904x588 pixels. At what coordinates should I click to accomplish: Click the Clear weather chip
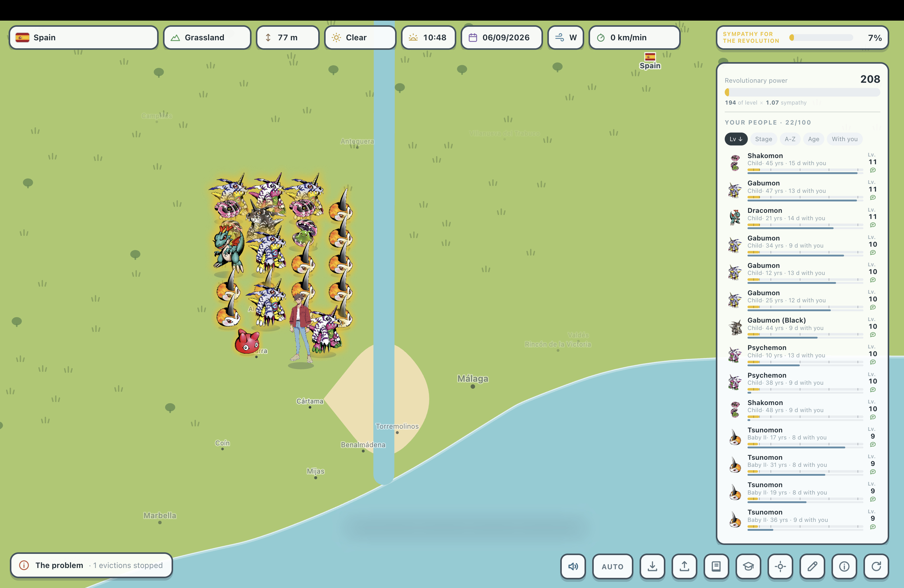click(360, 38)
